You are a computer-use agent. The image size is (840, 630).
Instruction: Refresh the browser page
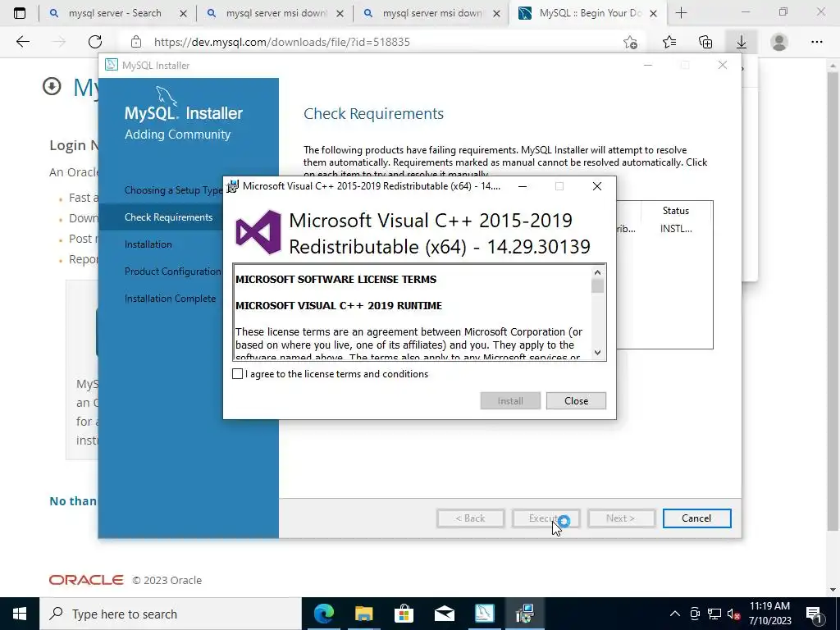tap(95, 42)
